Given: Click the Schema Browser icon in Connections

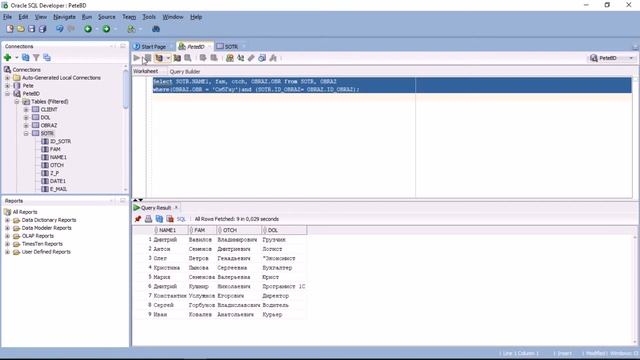Looking at the screenshot, I should coord(47,58).
